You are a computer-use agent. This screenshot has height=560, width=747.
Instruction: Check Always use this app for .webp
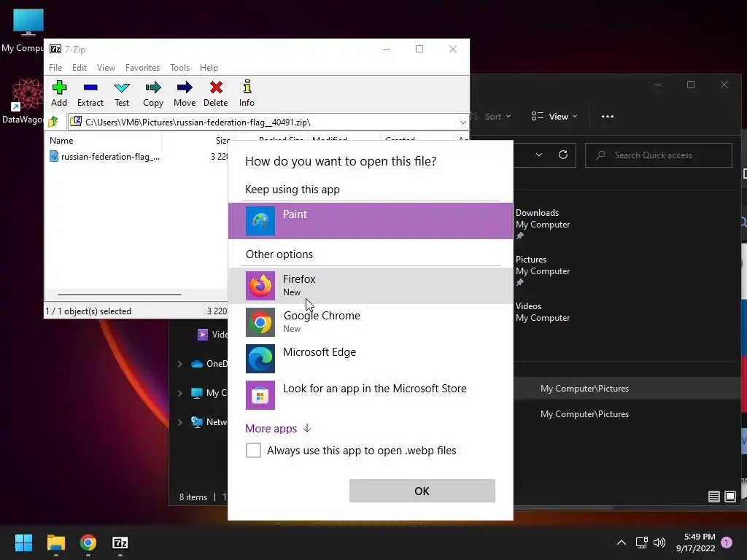click(253, 450)
